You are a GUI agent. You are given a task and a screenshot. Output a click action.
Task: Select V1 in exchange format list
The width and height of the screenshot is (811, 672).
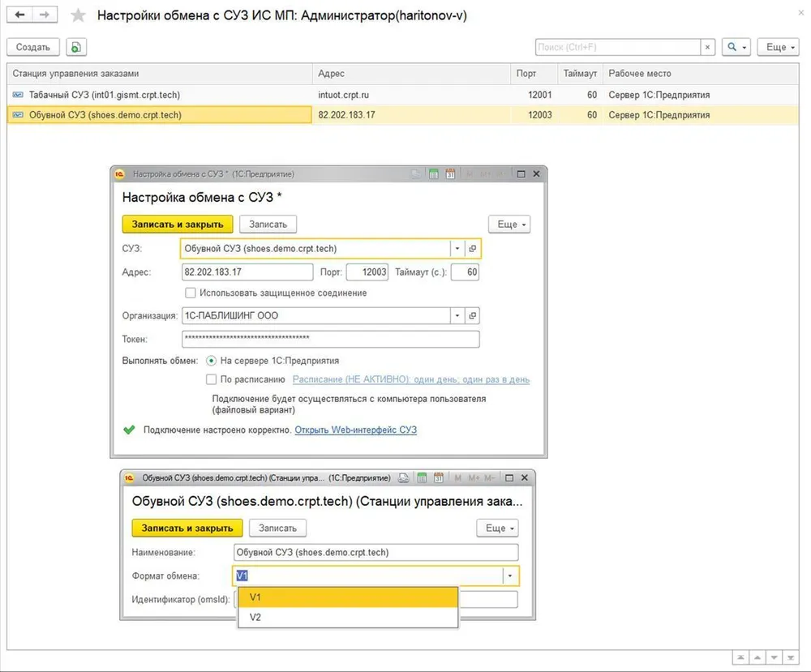coord(348,597)
